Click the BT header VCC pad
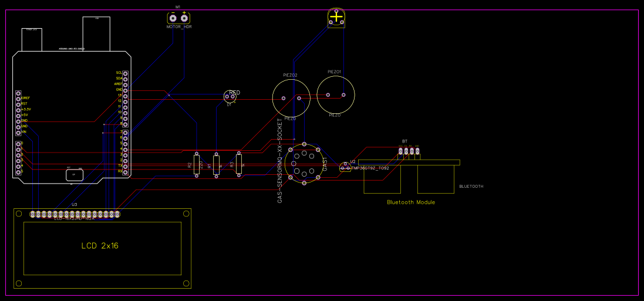This screenshot has height=301, width=644. point(400,151)
